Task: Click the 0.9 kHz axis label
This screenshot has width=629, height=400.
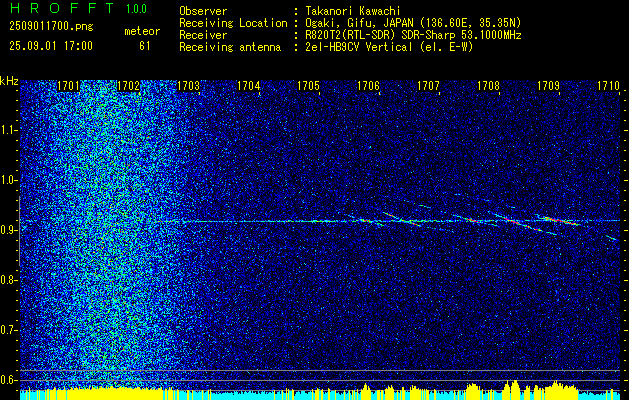Action: [x=7, y=230]
